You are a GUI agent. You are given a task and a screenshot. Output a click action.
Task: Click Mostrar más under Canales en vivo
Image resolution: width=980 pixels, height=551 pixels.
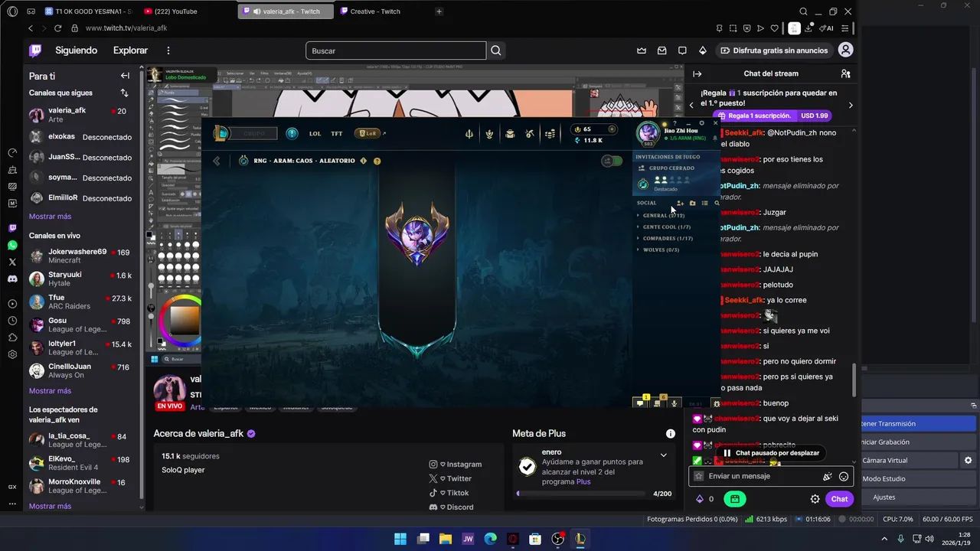pyautogui.click(x=50, y=391)
